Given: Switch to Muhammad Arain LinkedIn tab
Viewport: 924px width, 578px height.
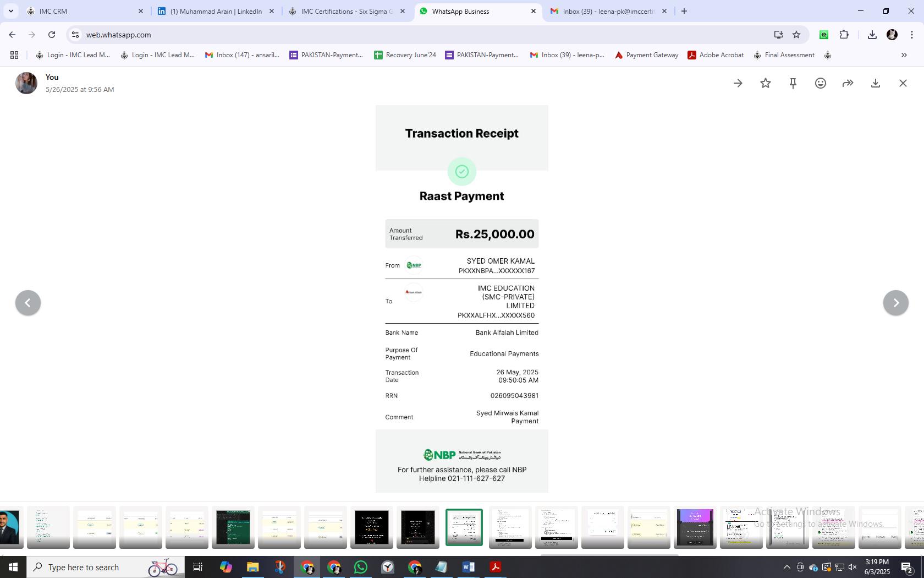Looking at the screenshot, I should coord(216,11).
